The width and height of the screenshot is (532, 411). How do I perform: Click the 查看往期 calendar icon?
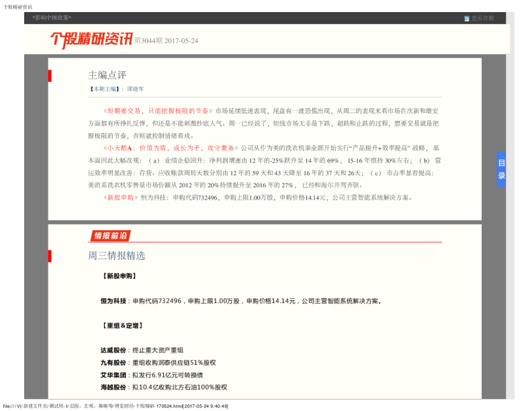(x=467, y=18)
